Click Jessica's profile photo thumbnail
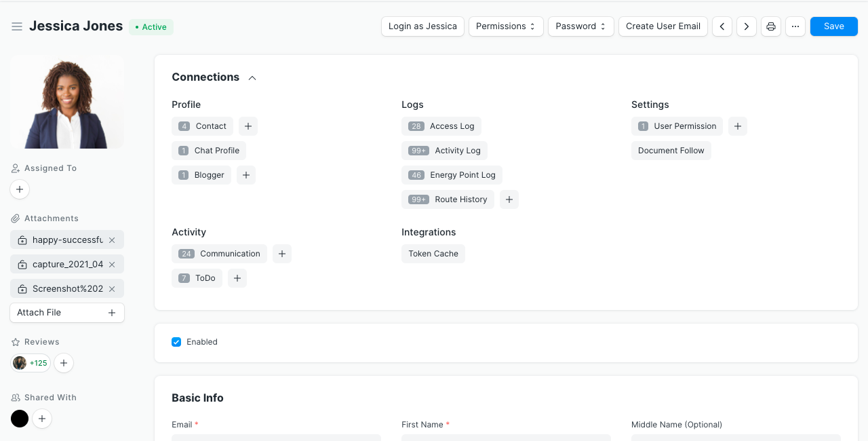868x441 pixels. click(67, 102)
